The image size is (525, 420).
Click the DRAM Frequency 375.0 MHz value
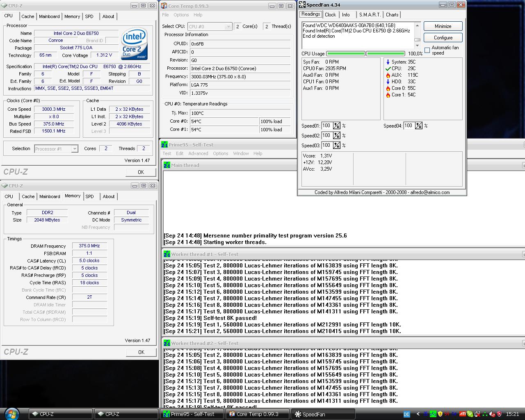(89, 246)
